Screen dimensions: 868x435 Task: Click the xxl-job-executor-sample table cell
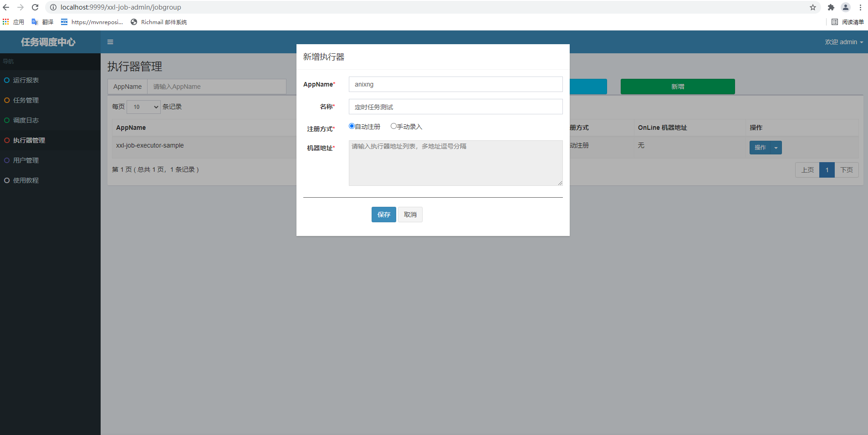pyautogui.click(x=150, y=145)
